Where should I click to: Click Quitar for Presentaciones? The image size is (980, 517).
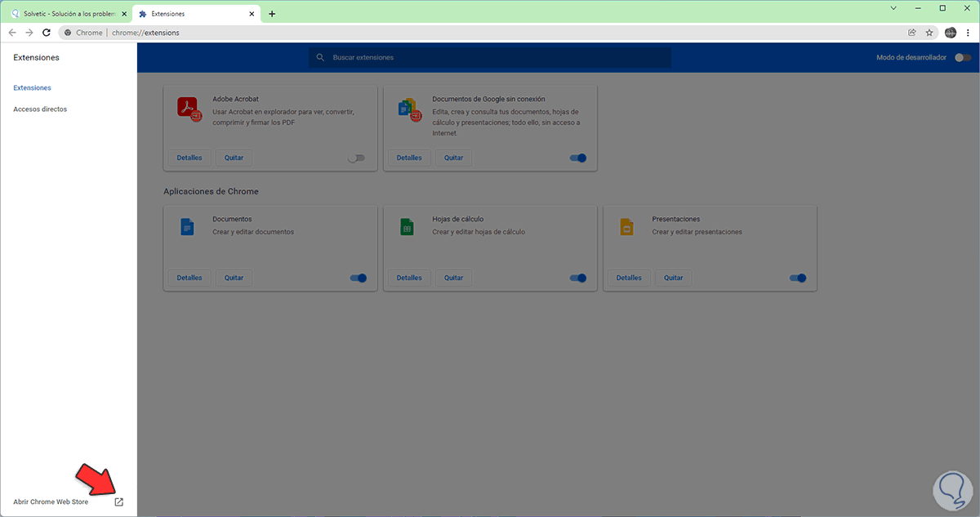(x=674, y=278)
